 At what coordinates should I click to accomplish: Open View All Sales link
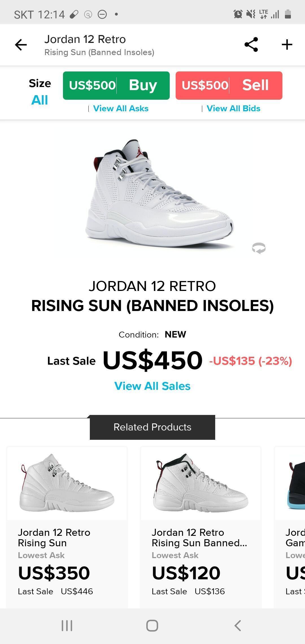[x=152, y=386]
